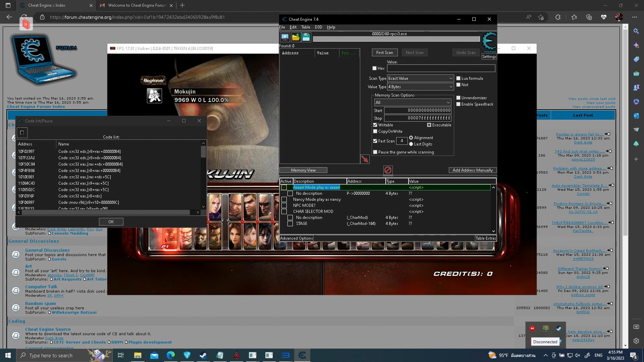Open the Edge profile avatar
Image resolution: width=644 pixels, height=362 pixels.
[619, 17]
